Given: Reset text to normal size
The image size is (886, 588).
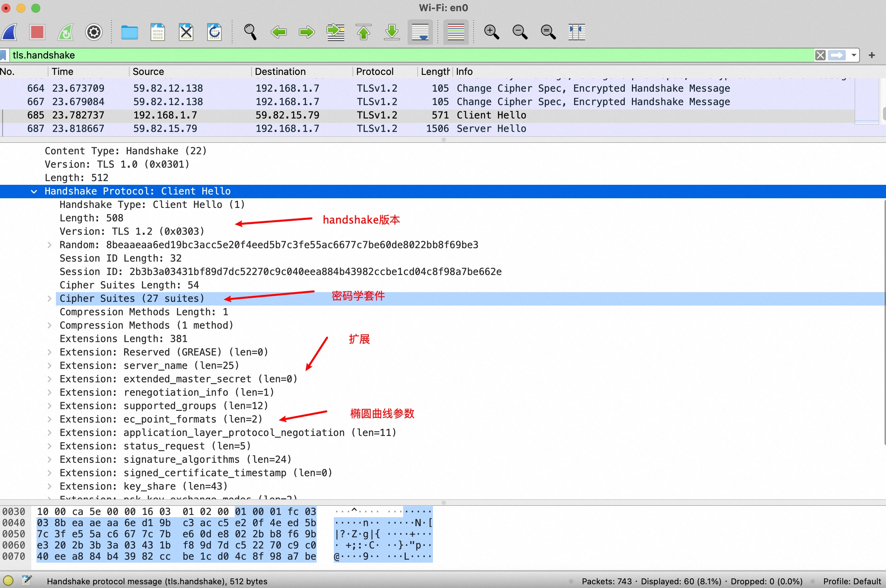Looking at the screenshot, I should [548, 32].
